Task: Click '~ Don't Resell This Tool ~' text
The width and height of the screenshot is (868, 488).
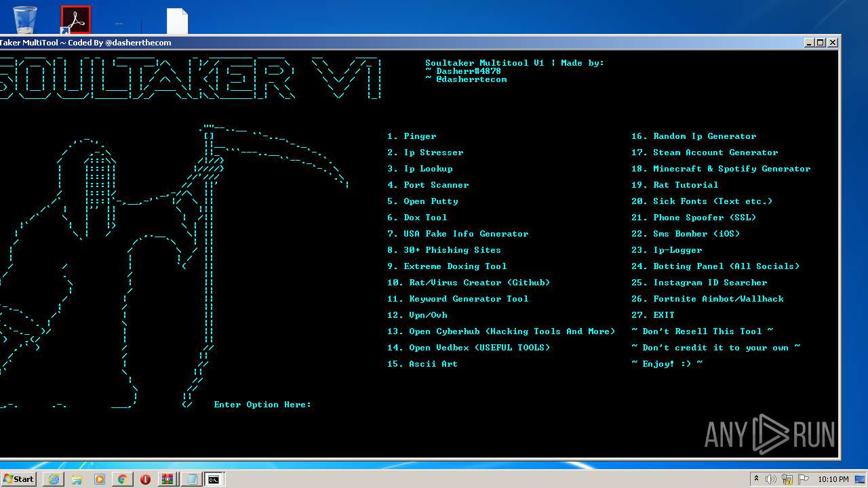Action: click(x=702, y=331)
